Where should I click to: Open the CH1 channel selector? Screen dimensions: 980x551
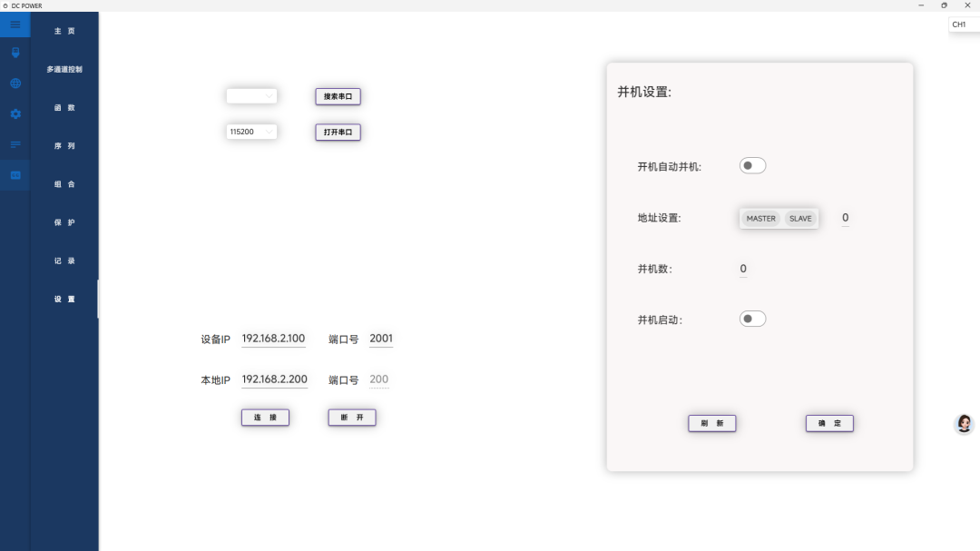point(962,25)
